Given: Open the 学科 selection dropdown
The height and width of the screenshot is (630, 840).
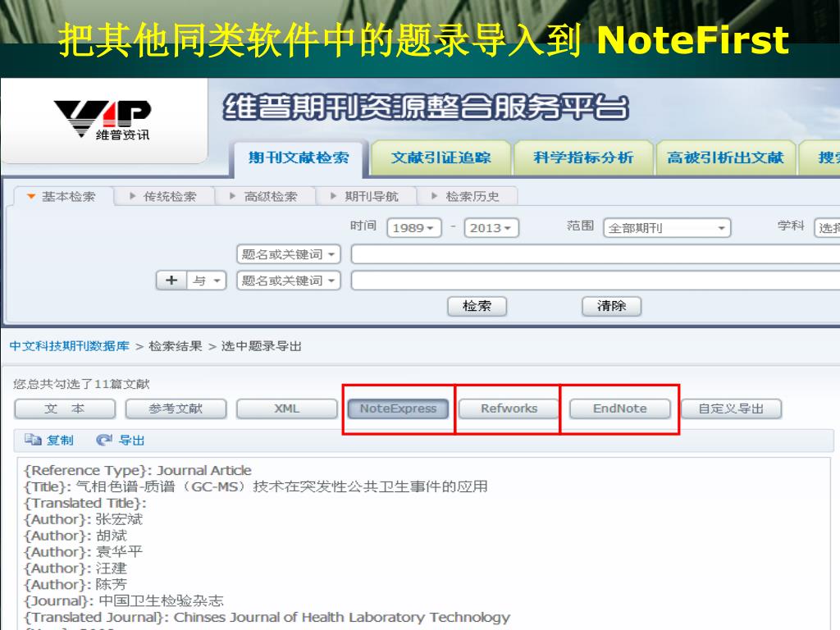Looking at the screenshot, I should pyautogui.click(x=827, y=228).
